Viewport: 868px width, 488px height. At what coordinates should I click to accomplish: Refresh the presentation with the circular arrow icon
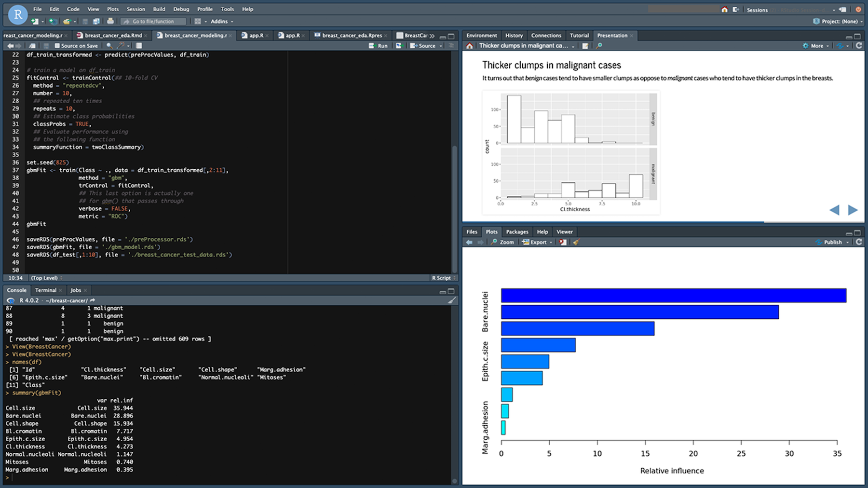pos(859,45)
